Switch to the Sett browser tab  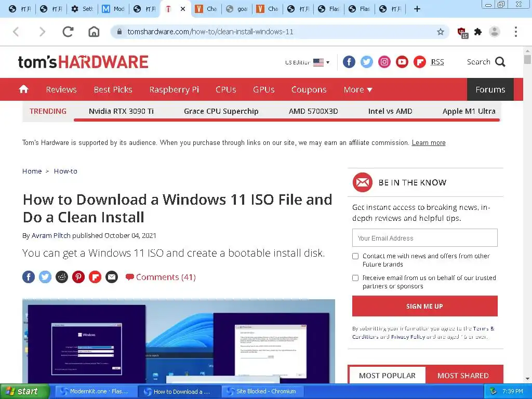click(82, 9)
